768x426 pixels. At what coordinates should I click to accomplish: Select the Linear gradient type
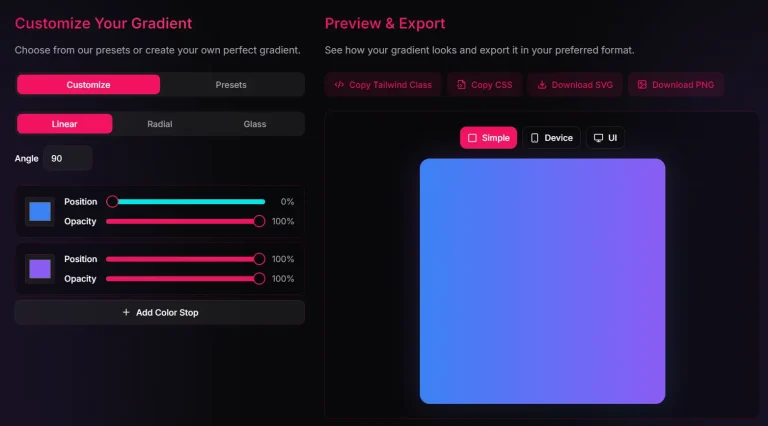65,124
